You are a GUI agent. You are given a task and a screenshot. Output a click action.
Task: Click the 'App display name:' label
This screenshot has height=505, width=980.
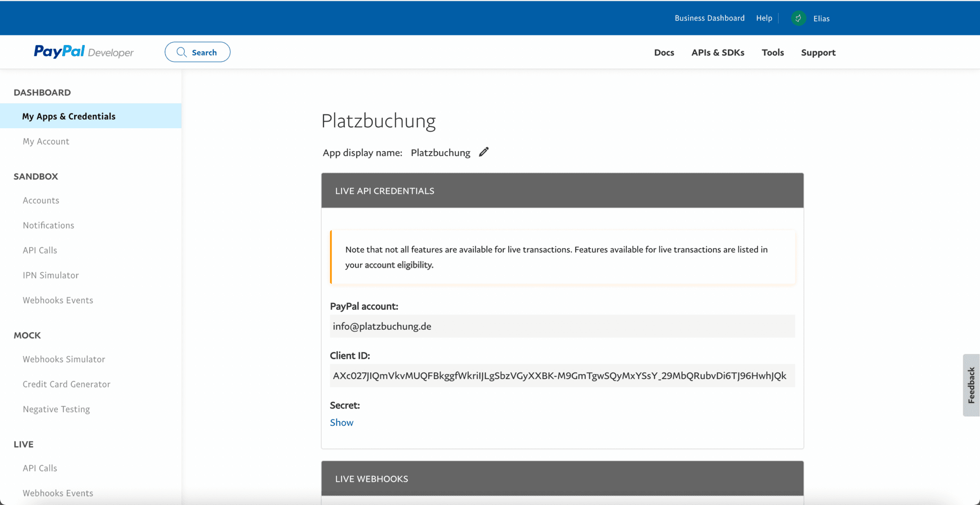click(x=363, y=153)
